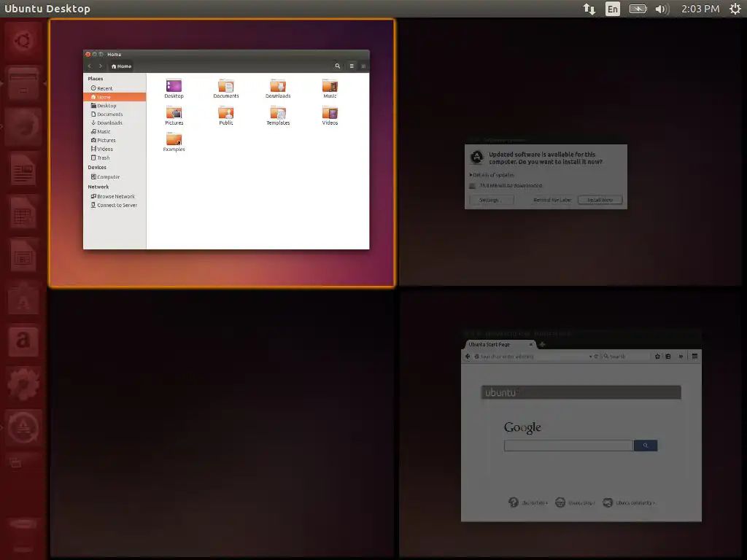747x560 pixels.
Task: Switch Files to grid view icon
Action: coord(363,66)
